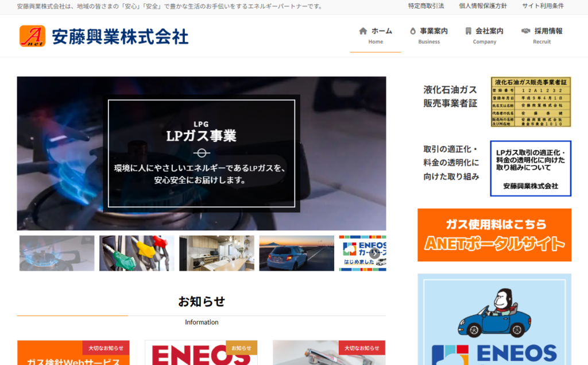Click the header tagline starting with 安藤興業株式会社は
Image resolution: width=588 pixels, height=365 pixels.
[x=171, y=6]
